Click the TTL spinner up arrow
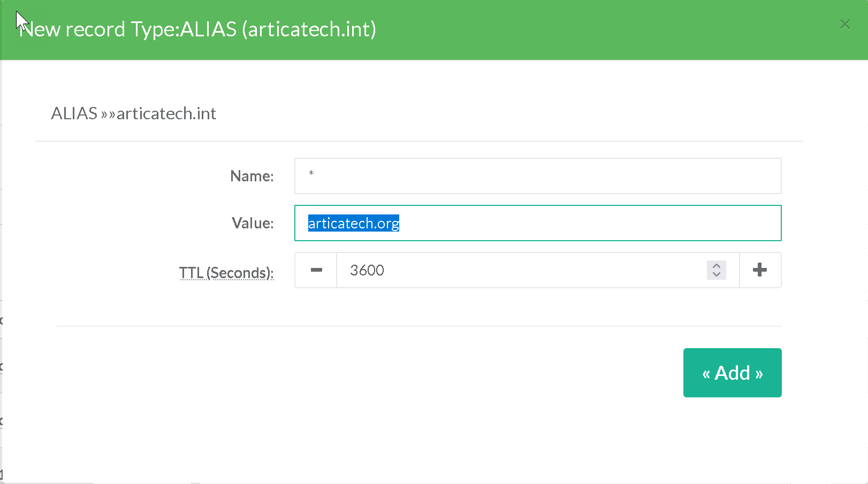This screenshot has width=868, height=484. (x=717, y=265)
